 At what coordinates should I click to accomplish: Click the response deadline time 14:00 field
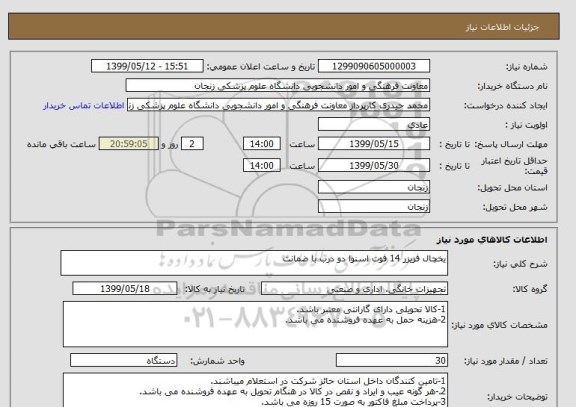(x=262, y=144)
